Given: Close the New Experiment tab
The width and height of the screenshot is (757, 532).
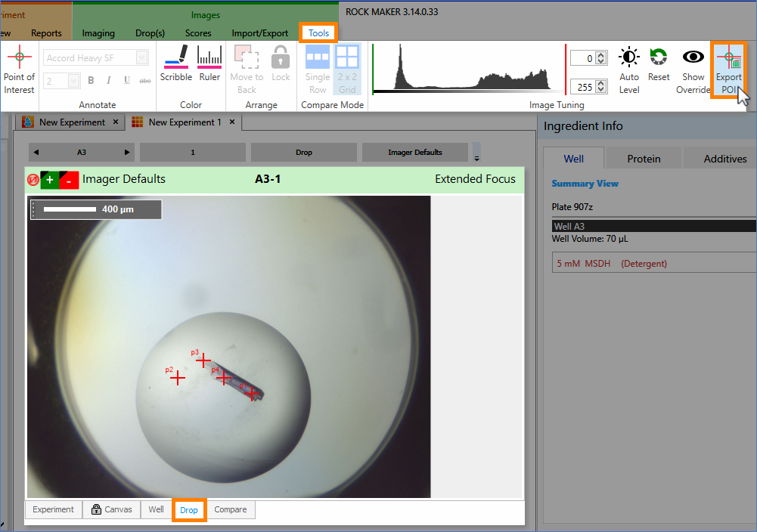Looking at the screenshot, I should [x=116, y=122].
